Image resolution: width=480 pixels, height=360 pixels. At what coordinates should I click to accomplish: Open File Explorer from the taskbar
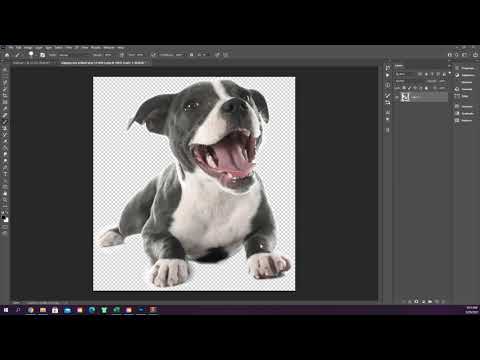[43, 310]
